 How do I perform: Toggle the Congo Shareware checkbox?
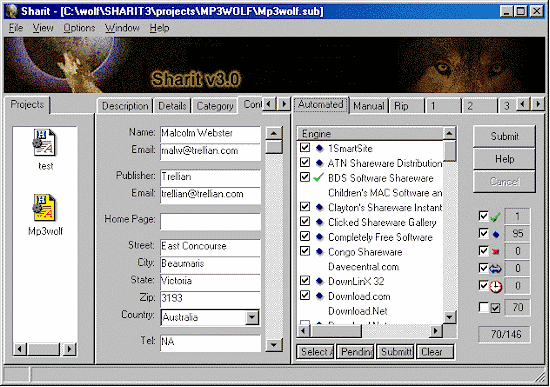tap(305, 251)
